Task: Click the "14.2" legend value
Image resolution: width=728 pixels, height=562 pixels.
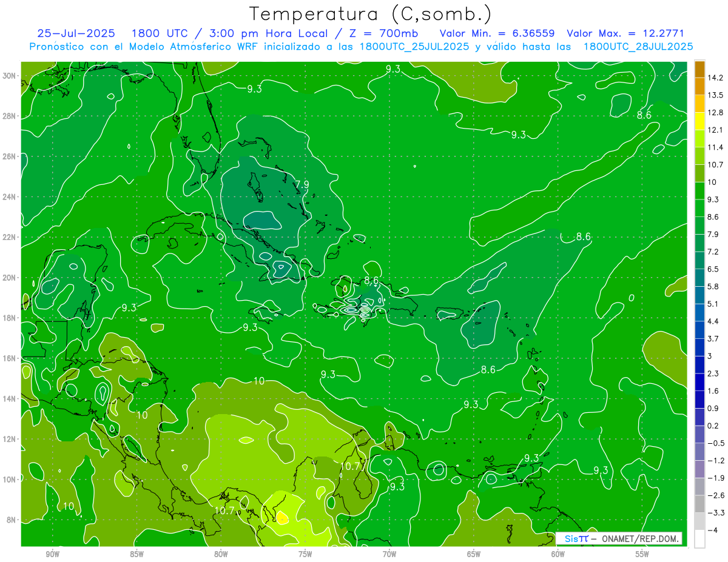Action: [x=715, y=78]
